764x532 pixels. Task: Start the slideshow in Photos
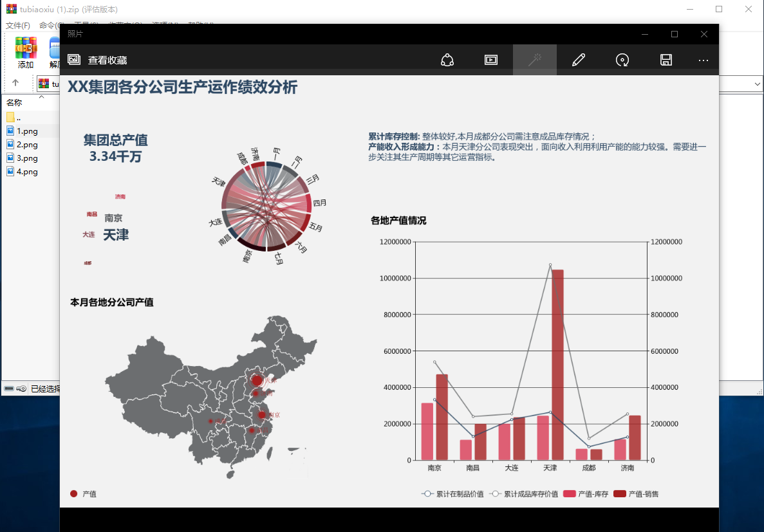click(490, 60)
